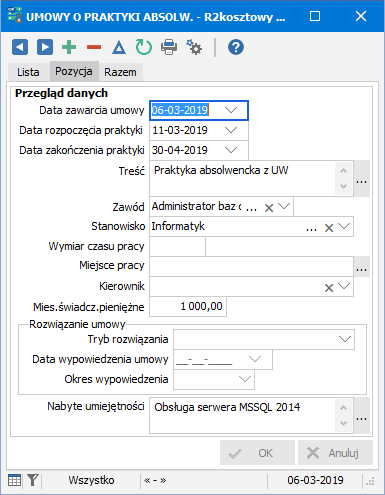
Task: Add new record with green plus
Action: tap(69, 47)
